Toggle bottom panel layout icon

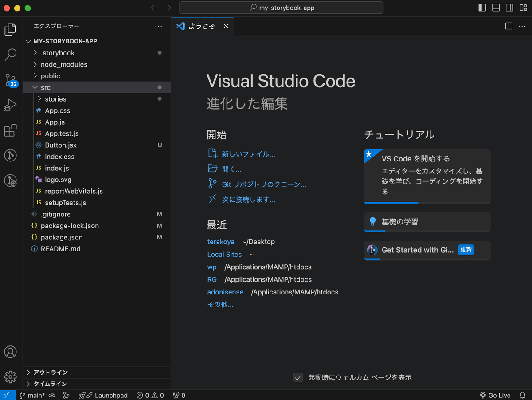(496, 8)
